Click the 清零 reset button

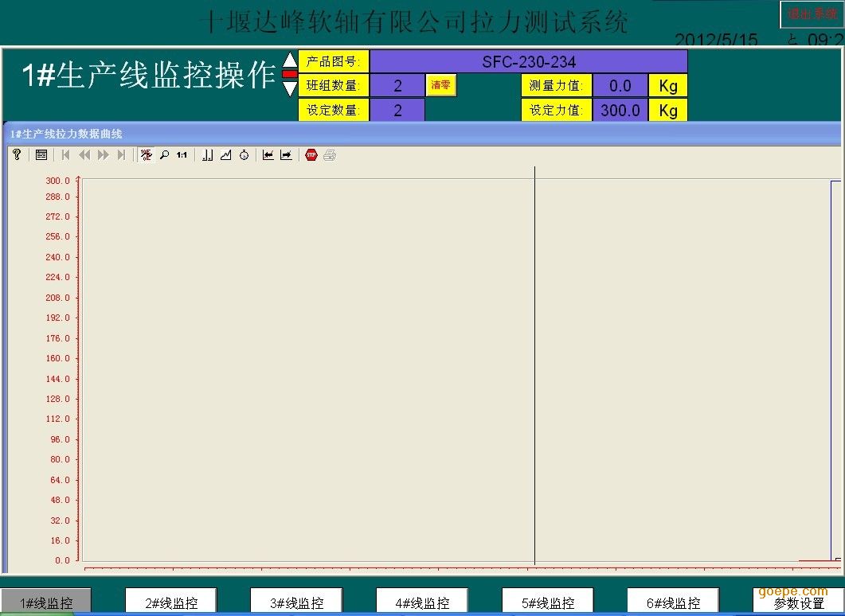click(441, 85)
